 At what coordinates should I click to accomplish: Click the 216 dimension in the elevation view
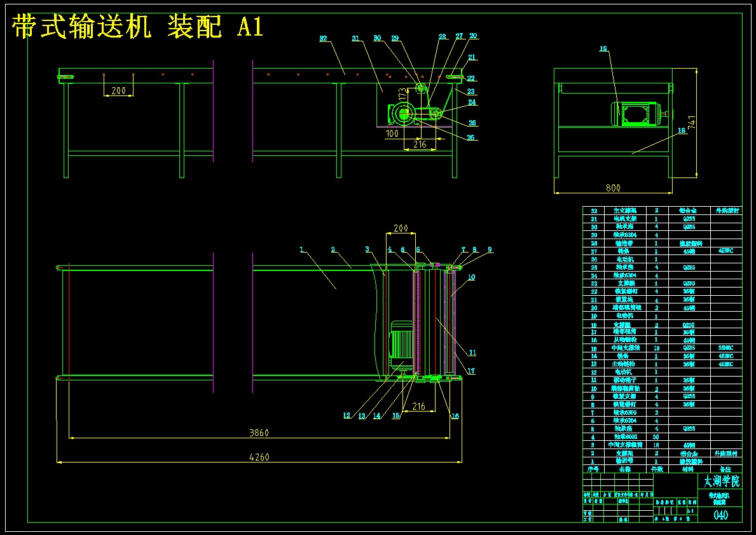[x=420, y=144]
